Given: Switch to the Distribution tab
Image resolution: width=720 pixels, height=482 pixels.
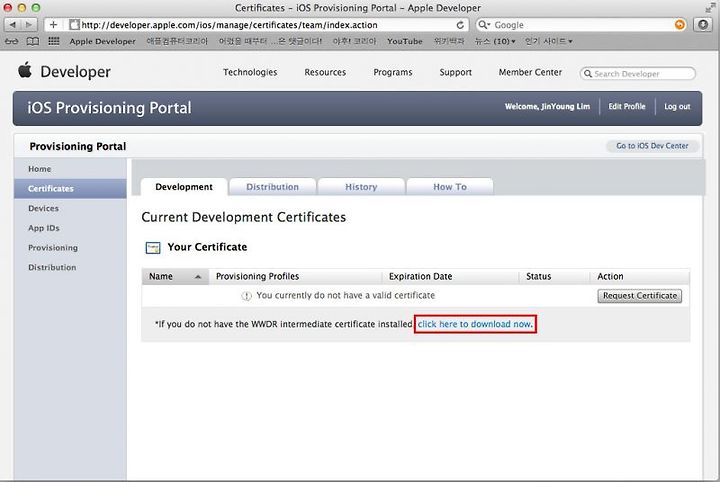Looking at the screenshot, I should [272, 187].
